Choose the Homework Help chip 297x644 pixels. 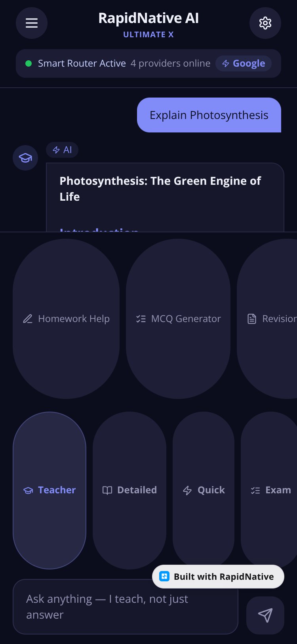66,319
